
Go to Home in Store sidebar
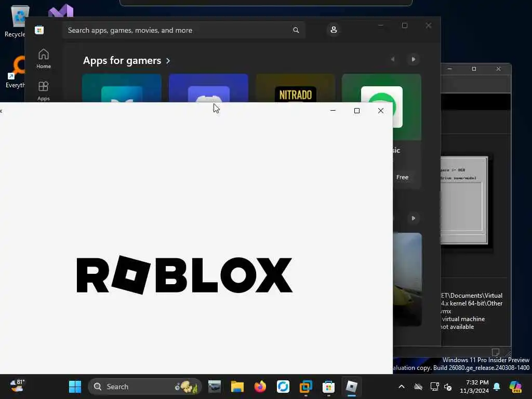[x=44, y=59]
